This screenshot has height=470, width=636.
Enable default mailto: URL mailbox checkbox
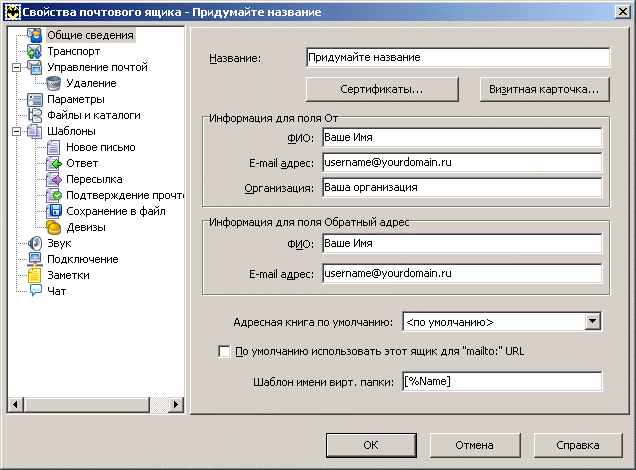coord(224,351)
